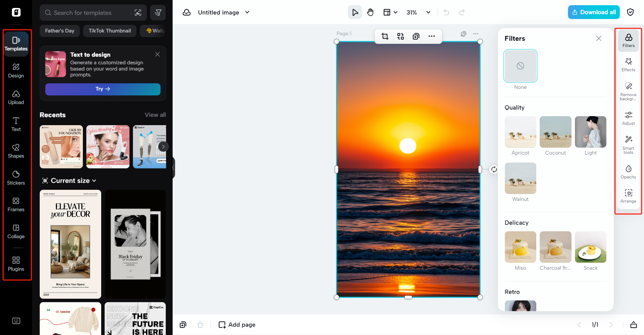Screen dimensions: 644x335
Task: Click the Add page button
Action: (x=237, y=324)
